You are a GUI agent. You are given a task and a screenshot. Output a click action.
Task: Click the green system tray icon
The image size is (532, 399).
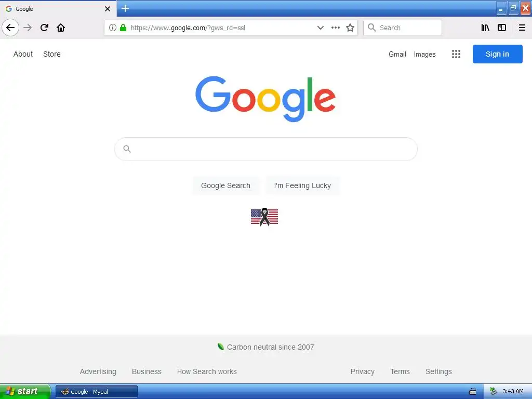pos(494,392)
